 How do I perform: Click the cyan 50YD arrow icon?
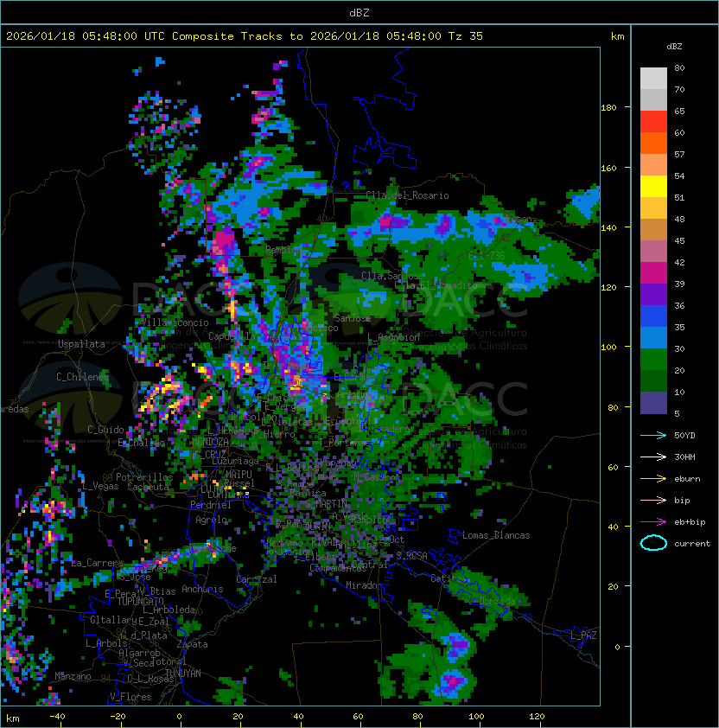(x=653, y=435)
